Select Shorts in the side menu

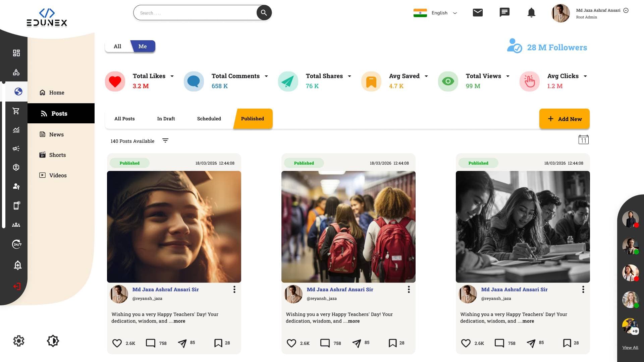coord(57,155)
